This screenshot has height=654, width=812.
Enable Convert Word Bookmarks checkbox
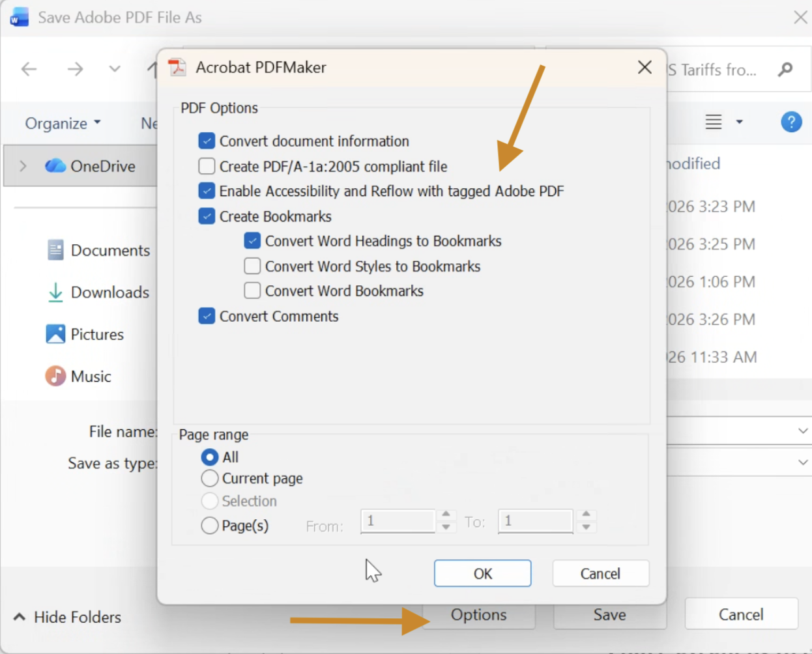point(252,291)
